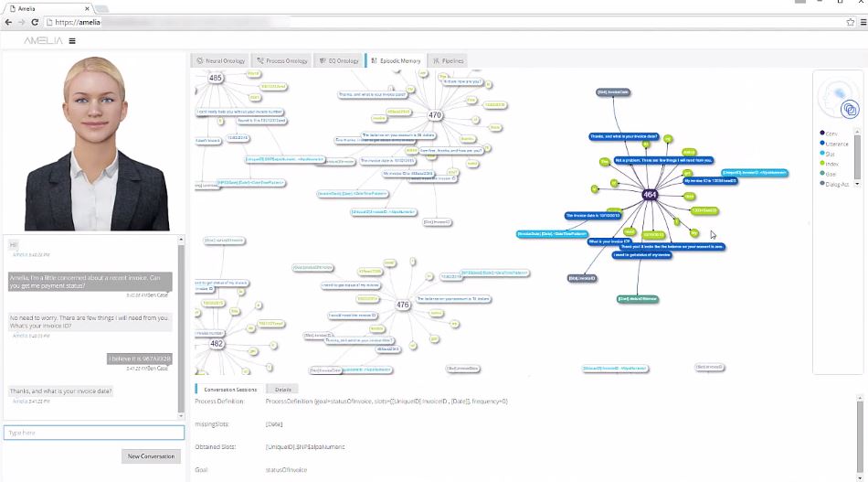This screenshot has width=868, height=482.
Task: Click conversation node 476 in the graph
Action: click(x=403, y=305)
